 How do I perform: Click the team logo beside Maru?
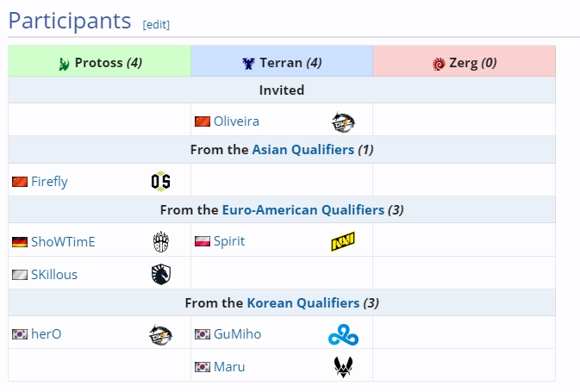tap(342, 367)
